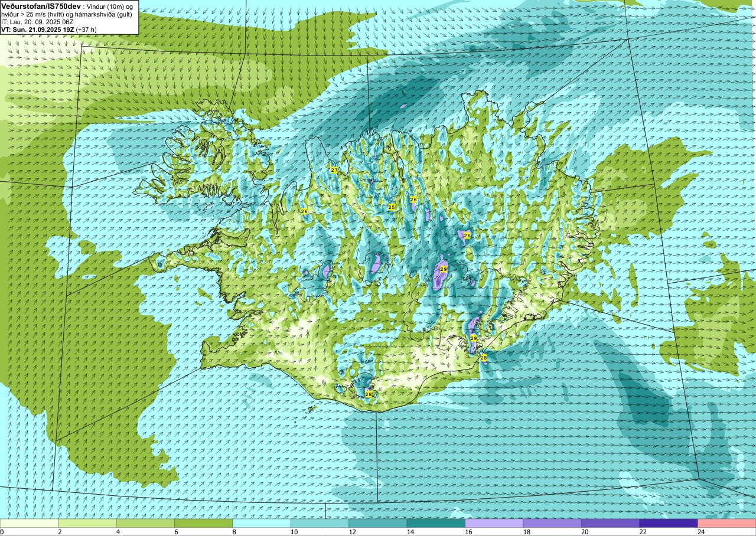This screenshot has height=536, width=756.
Task: Click legend tick label '16'
Action: point(468,532)
